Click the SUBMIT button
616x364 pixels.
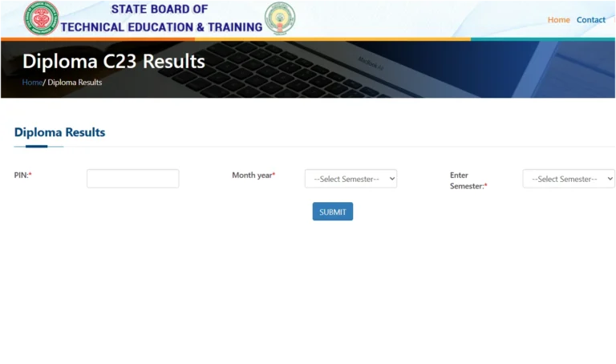pyautogui.click(x=333, y=212)
